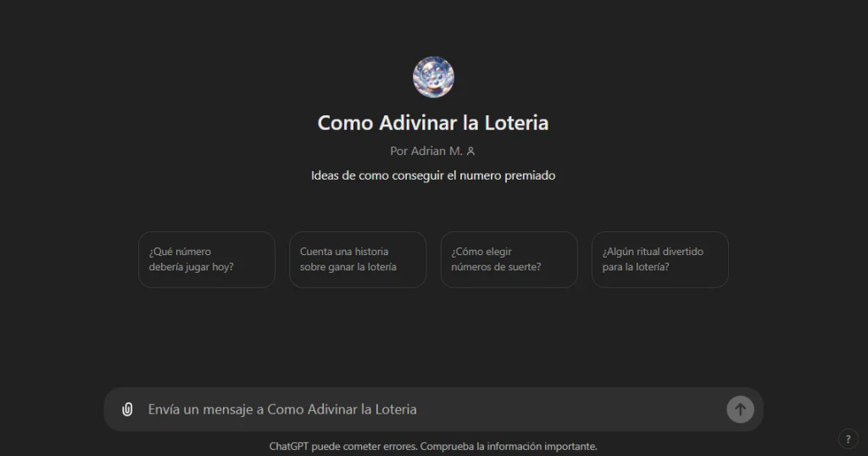
Task: Start with ¿Algún ritual divertido para la lotería?
Action: pos(659,259)
